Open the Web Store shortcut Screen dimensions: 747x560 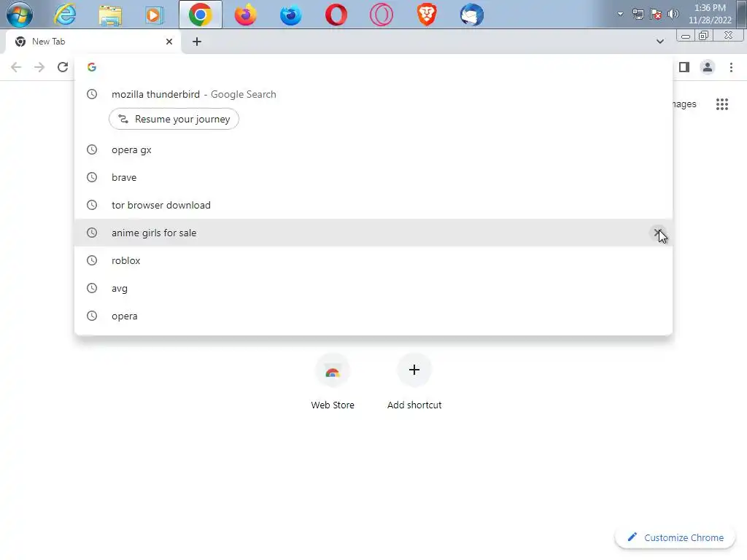click(333, 382)
